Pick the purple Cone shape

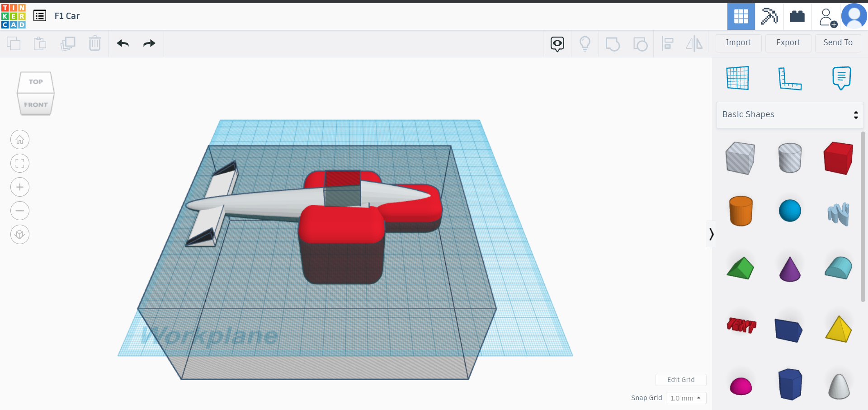790,269
